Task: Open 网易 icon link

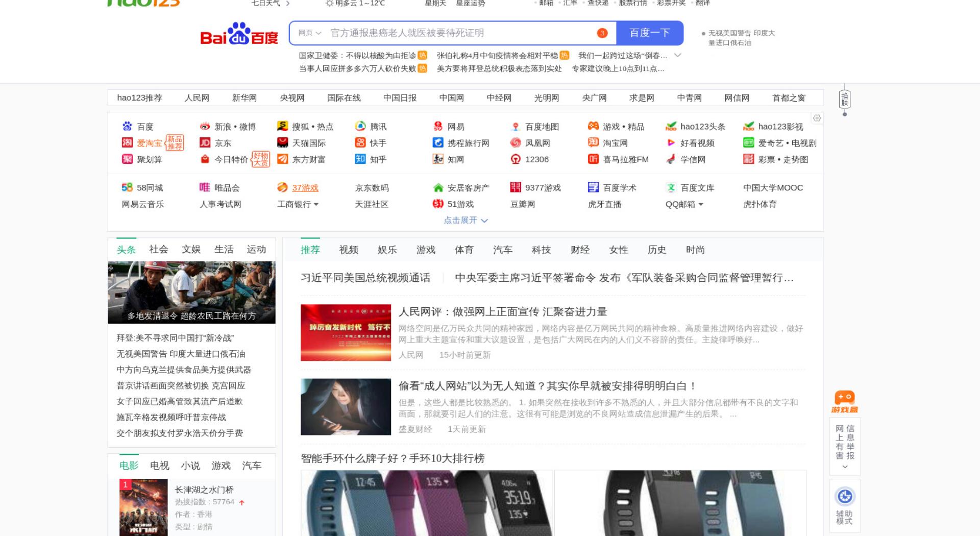Action: [438, 126]
